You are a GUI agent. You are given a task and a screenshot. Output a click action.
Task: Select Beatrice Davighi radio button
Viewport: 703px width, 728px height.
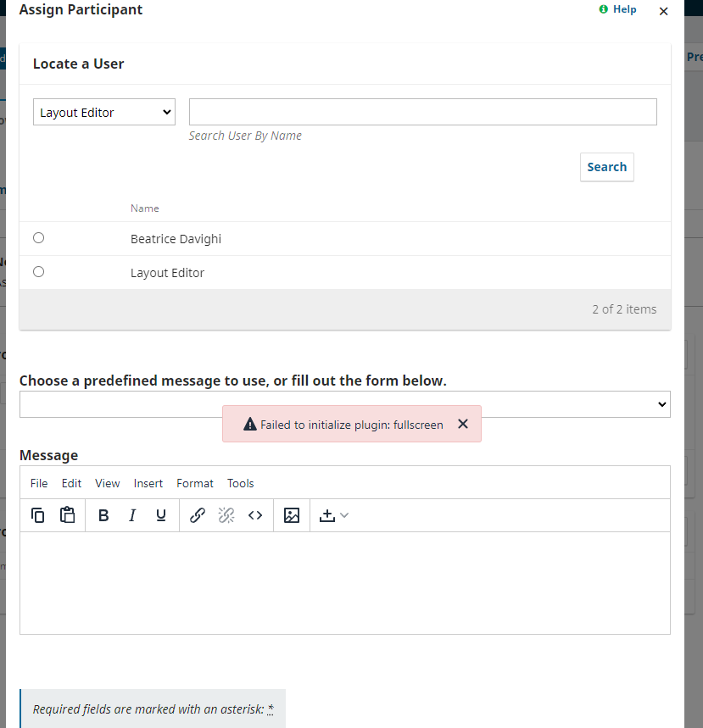[x=38, y=238]
